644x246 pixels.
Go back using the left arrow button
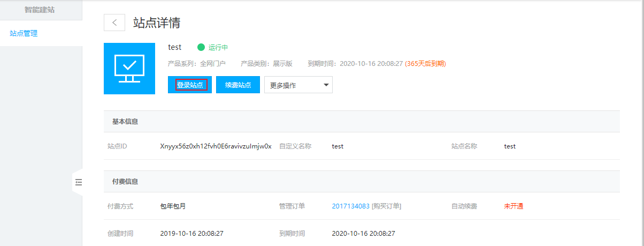[x=114, y=23]
